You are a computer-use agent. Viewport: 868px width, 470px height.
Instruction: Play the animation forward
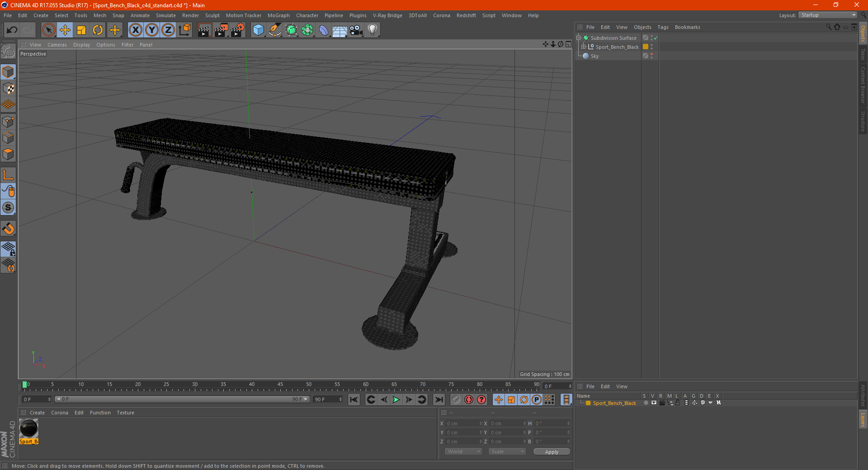396,399
